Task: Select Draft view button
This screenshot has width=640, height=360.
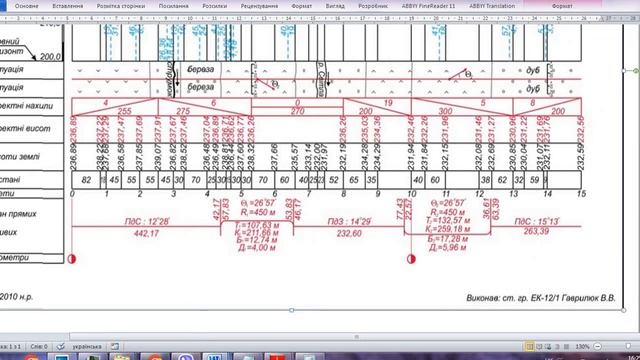Action: click(x=567, y=347)
